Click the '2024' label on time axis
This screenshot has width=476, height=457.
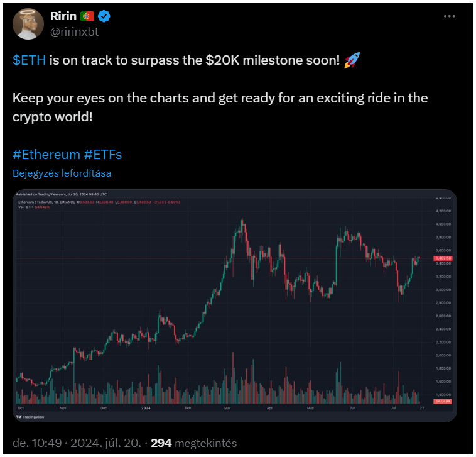point(146,408)
